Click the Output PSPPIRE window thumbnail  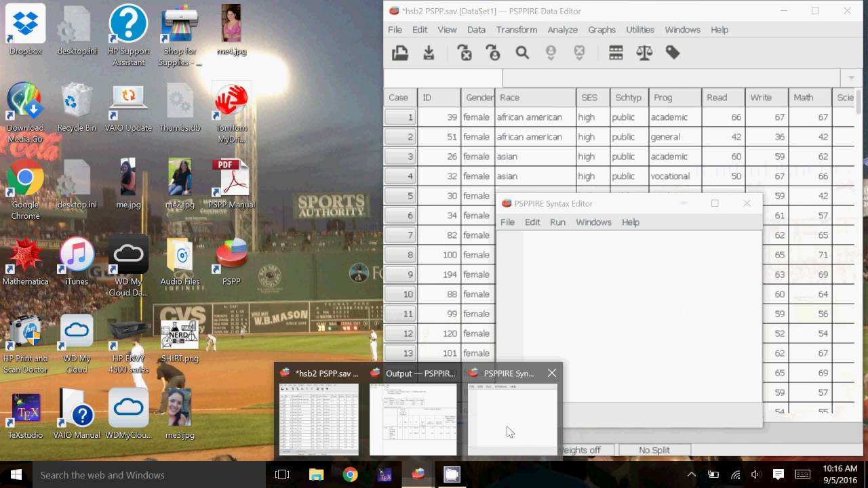413,411
